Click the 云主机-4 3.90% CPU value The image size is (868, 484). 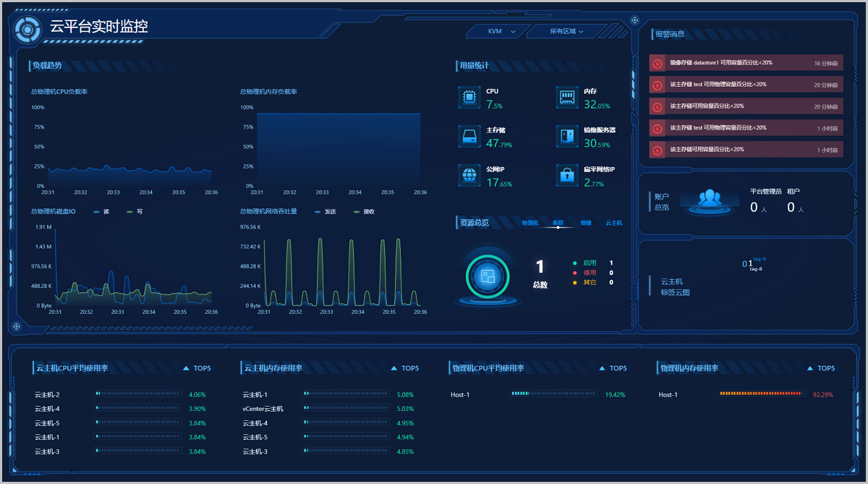click(x=197, y=409)
